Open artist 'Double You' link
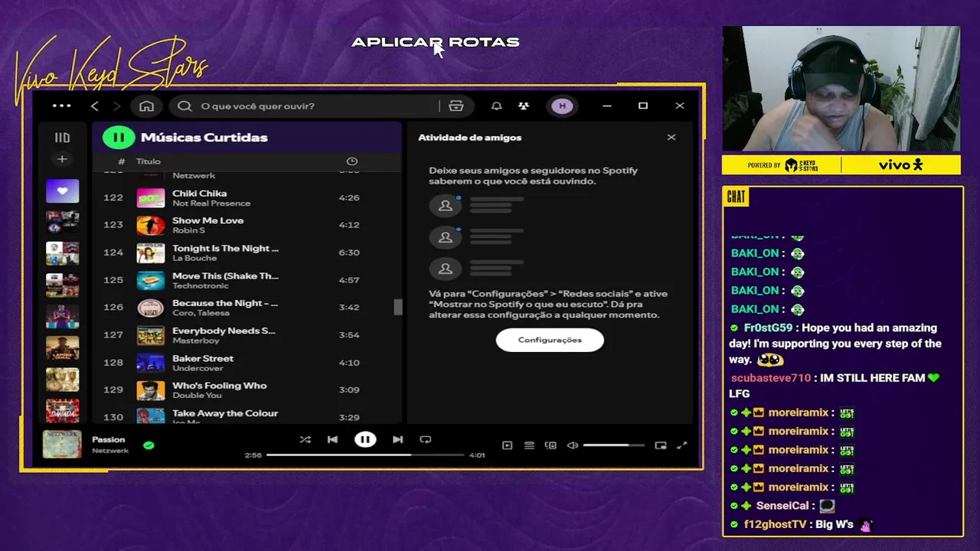 (197, 396)
